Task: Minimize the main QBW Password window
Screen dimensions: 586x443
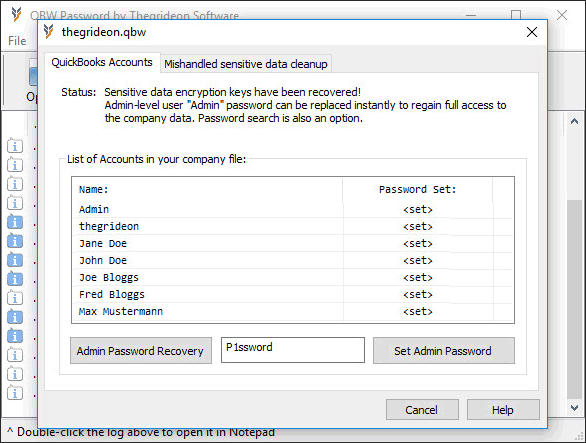Action: click(x=471, y=15)
